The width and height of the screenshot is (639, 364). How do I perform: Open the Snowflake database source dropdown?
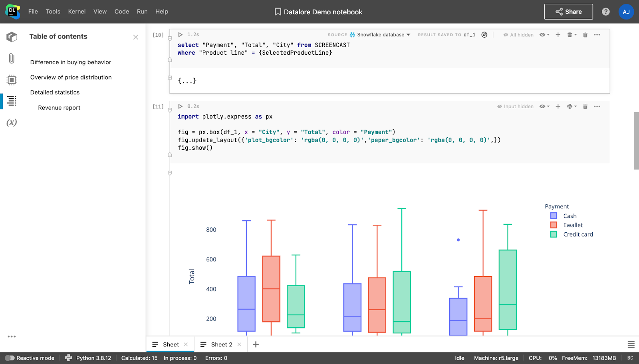(x=380, y=35)
